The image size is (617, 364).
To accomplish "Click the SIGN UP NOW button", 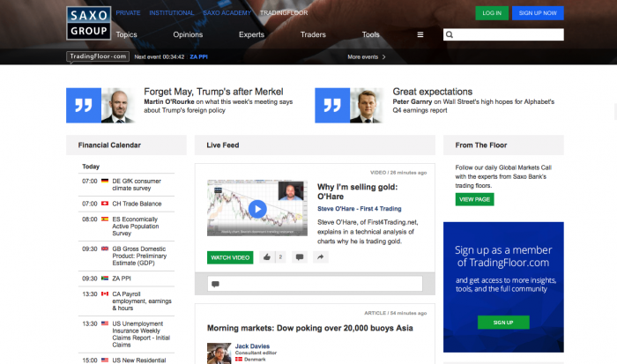I will (x=538, y=13).
